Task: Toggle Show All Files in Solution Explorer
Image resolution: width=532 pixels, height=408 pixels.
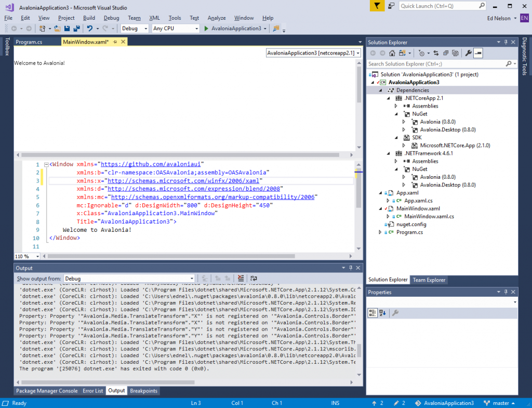Action: pos(455,53)
